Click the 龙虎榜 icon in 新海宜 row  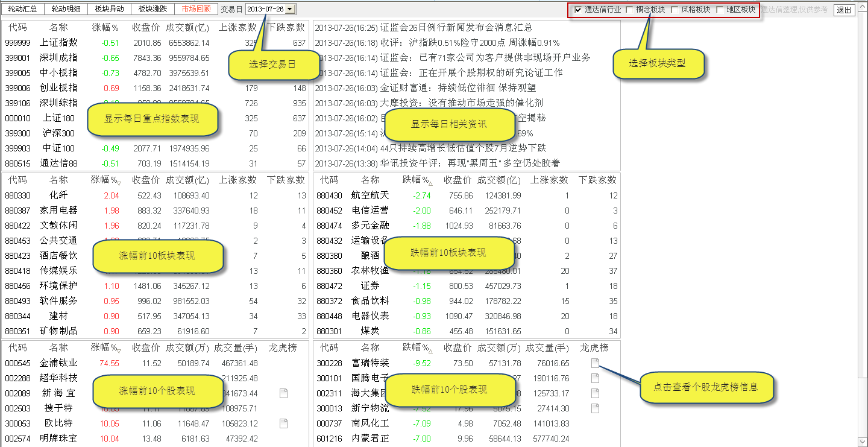click(283, 393)
